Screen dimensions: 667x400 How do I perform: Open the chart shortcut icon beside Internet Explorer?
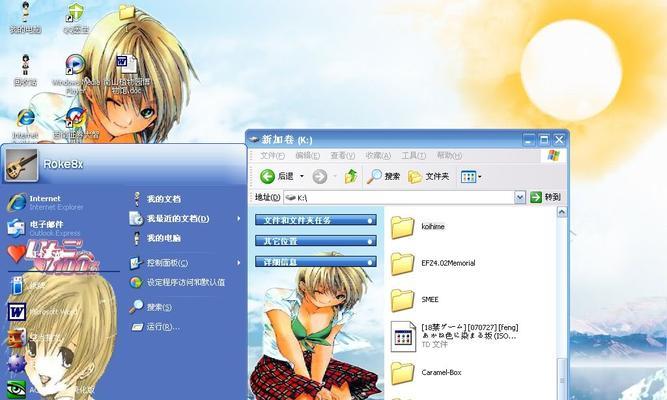pos(76,123)
